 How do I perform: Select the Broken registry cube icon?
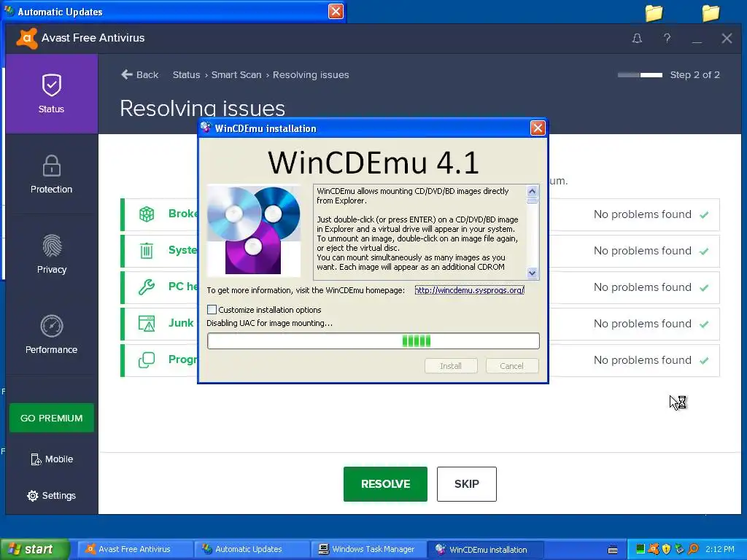(x=147, y=214)
